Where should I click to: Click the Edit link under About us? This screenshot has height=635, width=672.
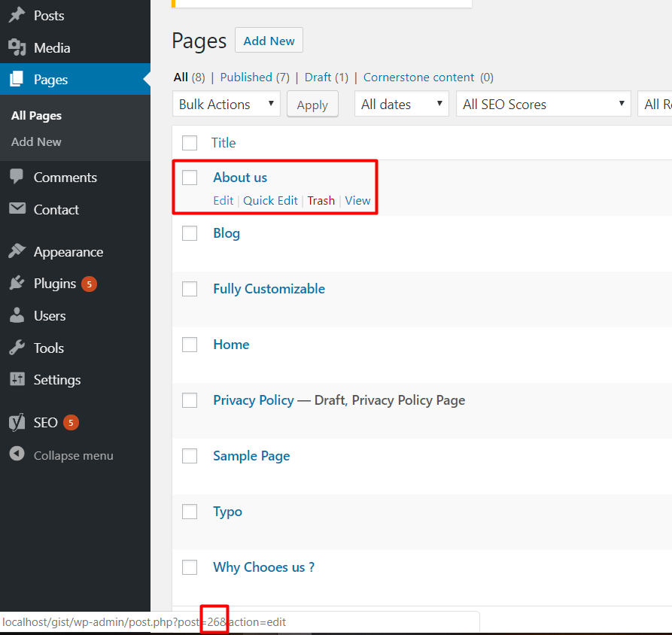(223, 201)
